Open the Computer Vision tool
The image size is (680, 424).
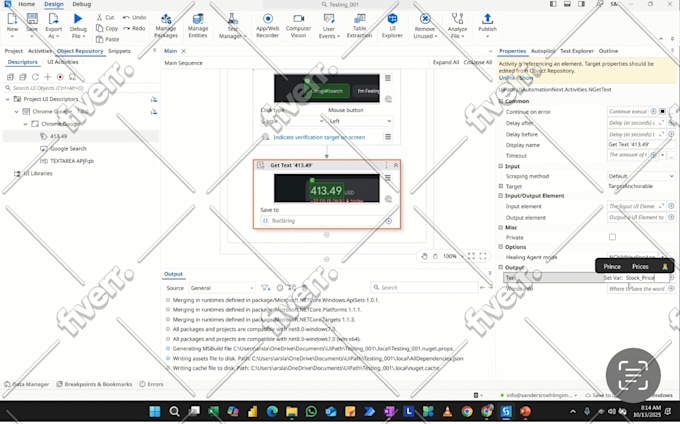pos(298,26)
